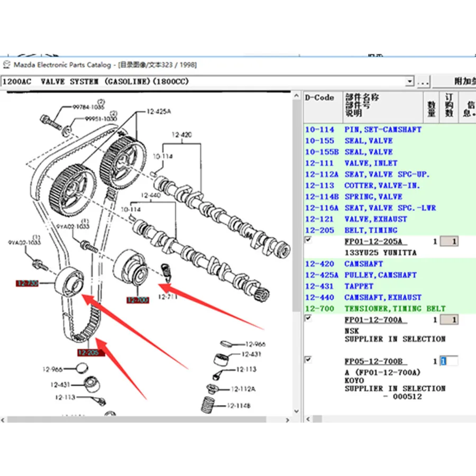The height and width of the screenshot is (476, 476).
Task: Toggle the FP05-12-700B part checkbox
Action: tap(308, 360)
